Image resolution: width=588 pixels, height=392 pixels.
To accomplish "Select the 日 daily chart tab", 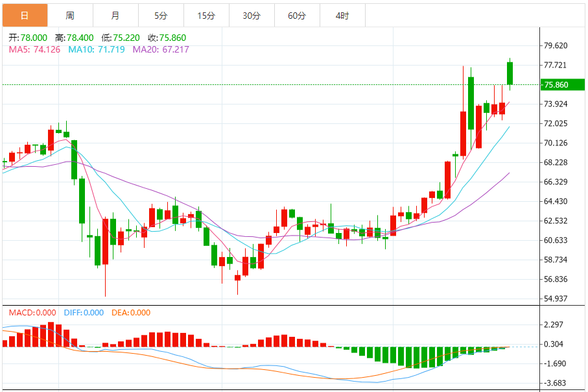I will 25,16.
